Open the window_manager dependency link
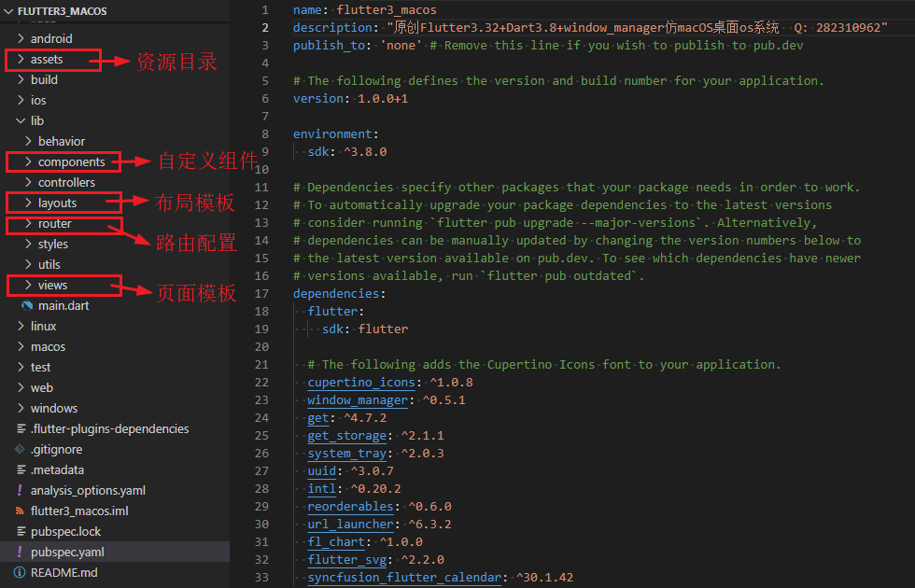This screenshot has height=588, width=915. click(x=358, y=400)
